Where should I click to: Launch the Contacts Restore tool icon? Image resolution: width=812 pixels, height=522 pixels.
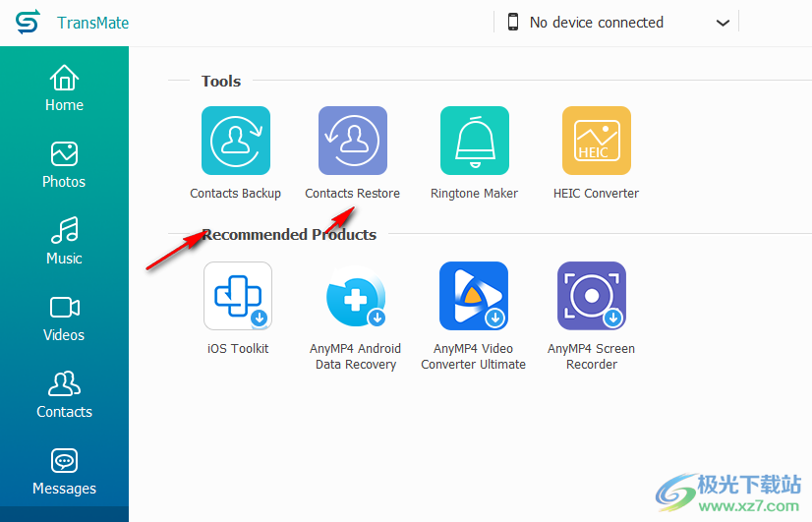tap(353, 141)
